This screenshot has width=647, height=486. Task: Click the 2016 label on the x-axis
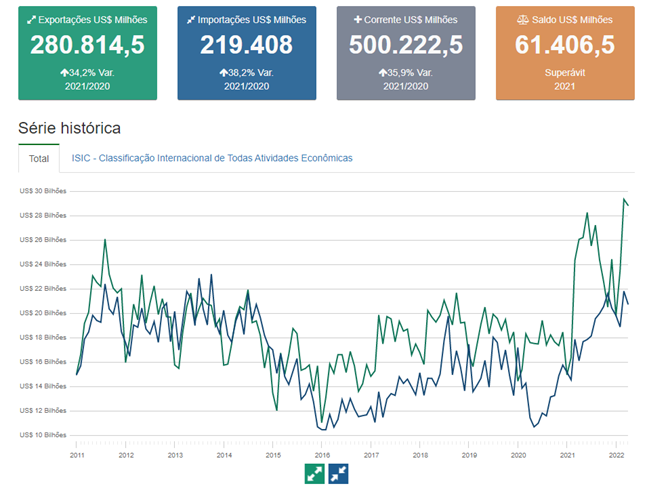point(321,455)
